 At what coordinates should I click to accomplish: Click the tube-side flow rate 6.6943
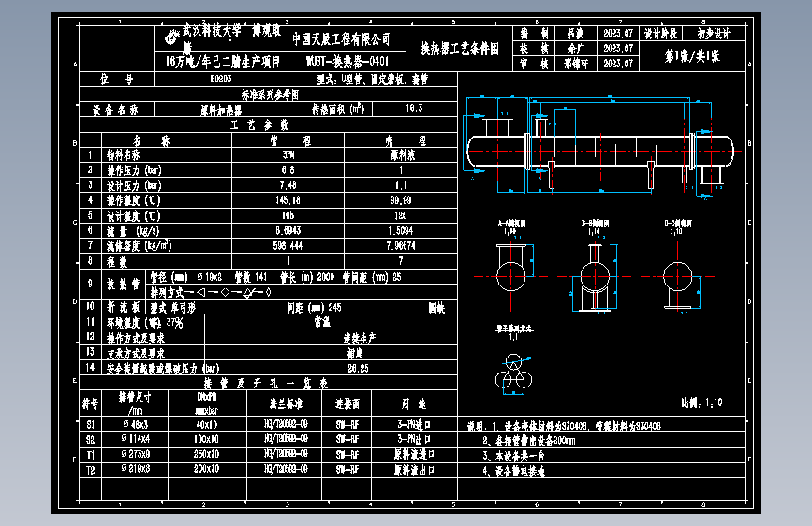pyautogui.click(x=288, y=230)
